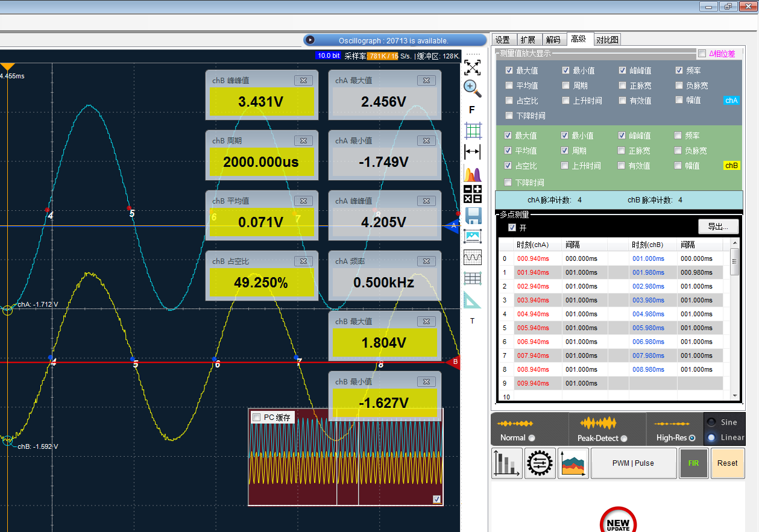Select the magnifier zoom-in tool
The image size is (759, 532).
point(473,89)
